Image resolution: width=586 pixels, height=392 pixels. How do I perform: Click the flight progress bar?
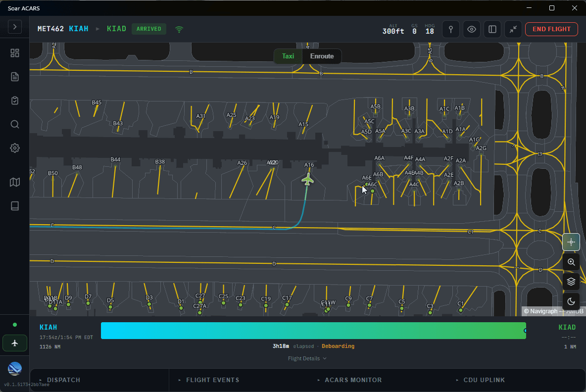coord(313,331)
